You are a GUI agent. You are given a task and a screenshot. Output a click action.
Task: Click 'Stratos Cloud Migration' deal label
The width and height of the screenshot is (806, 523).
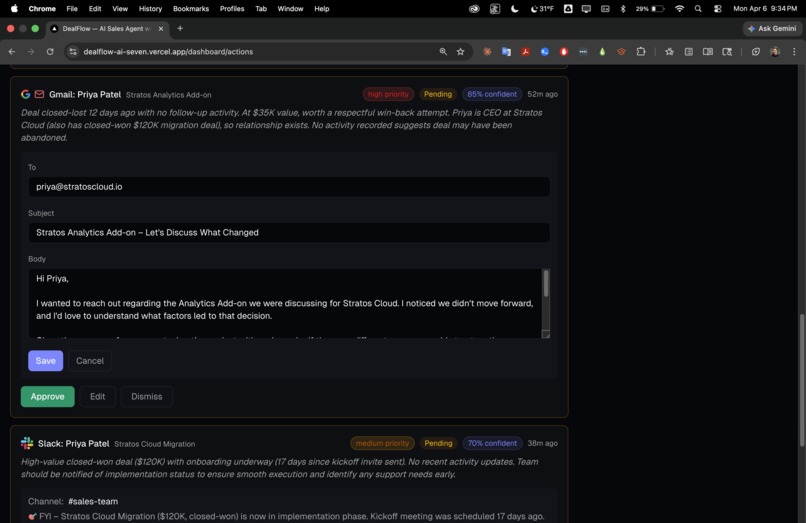click(155, 444)
